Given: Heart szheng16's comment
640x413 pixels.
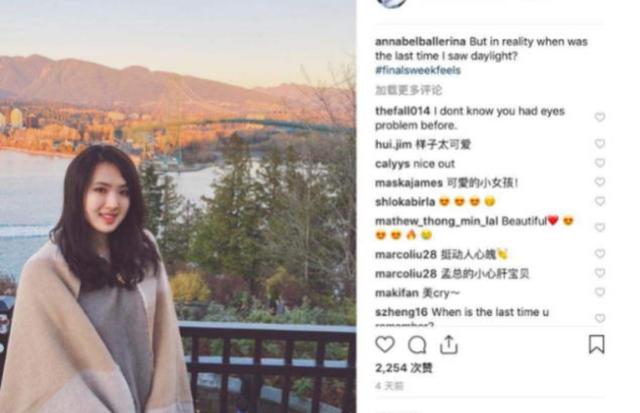Looking at the screenshot, I should coord(600,318).
